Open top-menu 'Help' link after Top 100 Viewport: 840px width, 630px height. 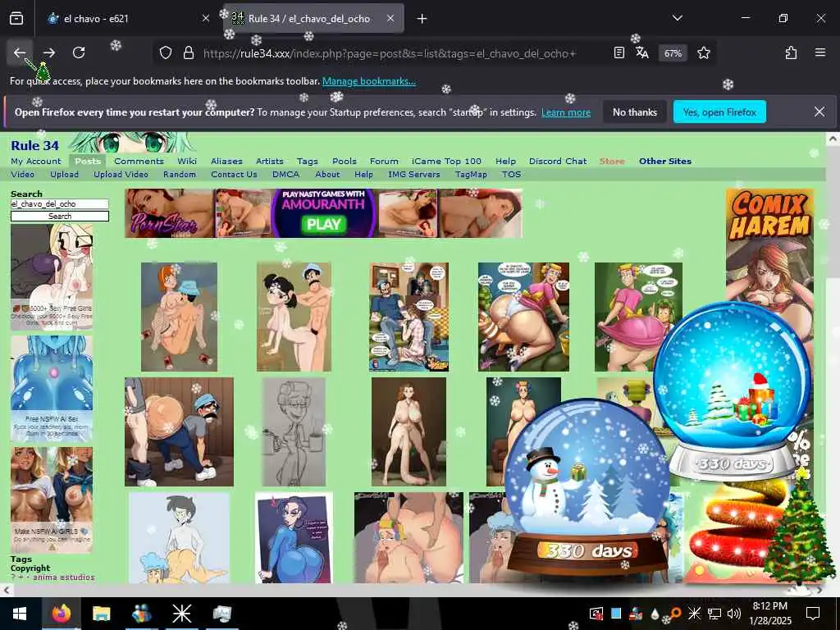tap(505, 162)
